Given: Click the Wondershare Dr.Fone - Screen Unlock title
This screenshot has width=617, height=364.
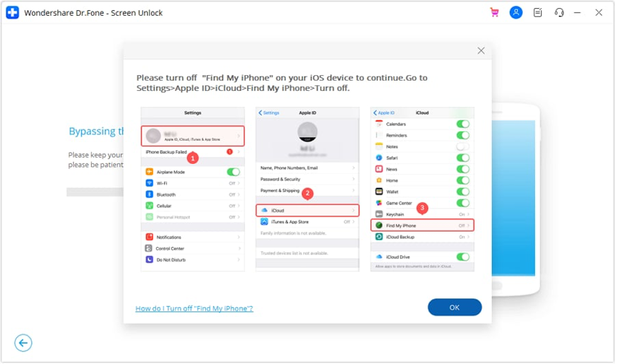Looking at the screenshot, I should click(x=93, y=13).
